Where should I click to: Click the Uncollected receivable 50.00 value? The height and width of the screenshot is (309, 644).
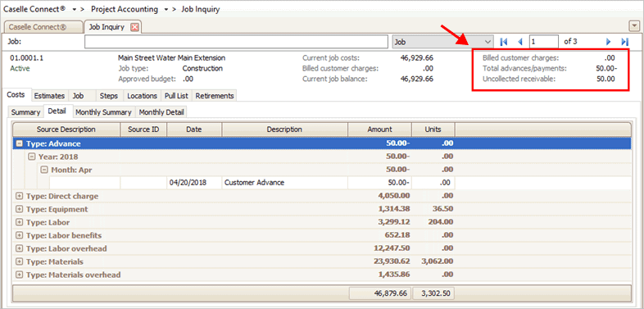(x=605, y=79)
